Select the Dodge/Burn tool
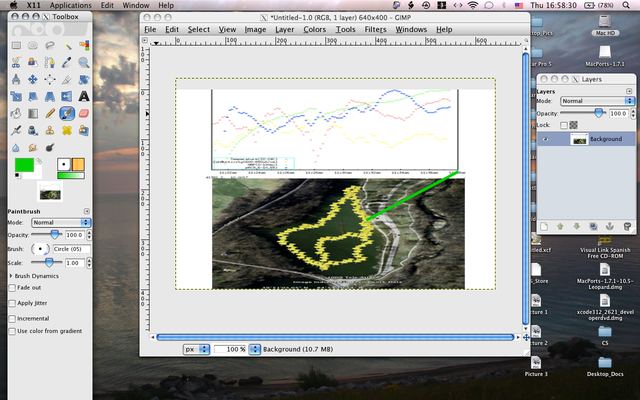Viewport: 640px width, 400px height. [50, 147]
